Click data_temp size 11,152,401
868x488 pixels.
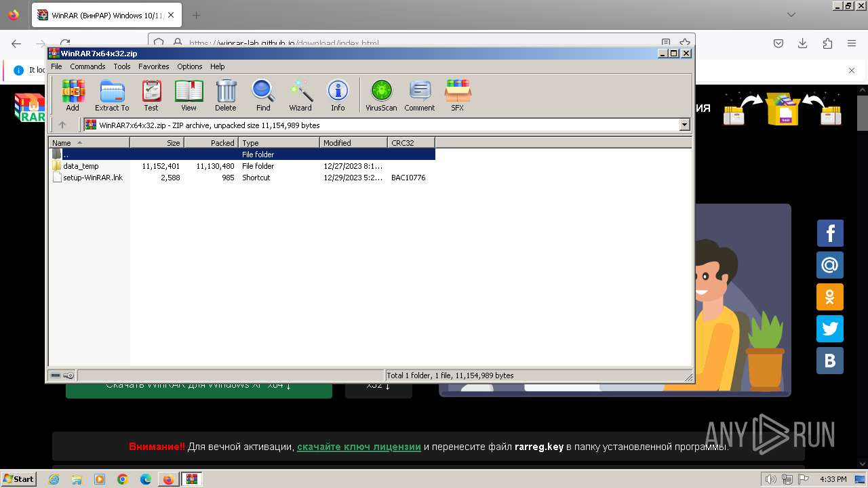tap(161, 166)
